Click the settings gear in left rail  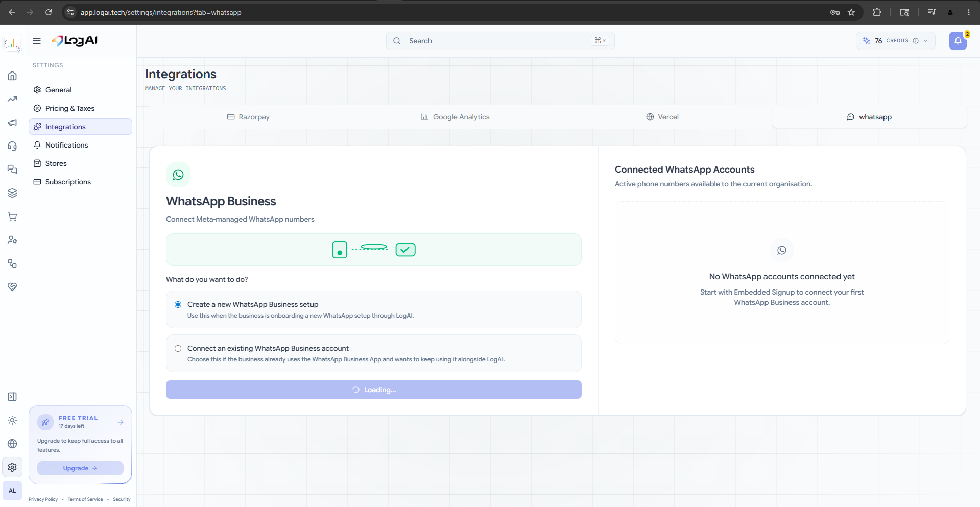coord(12,467)
